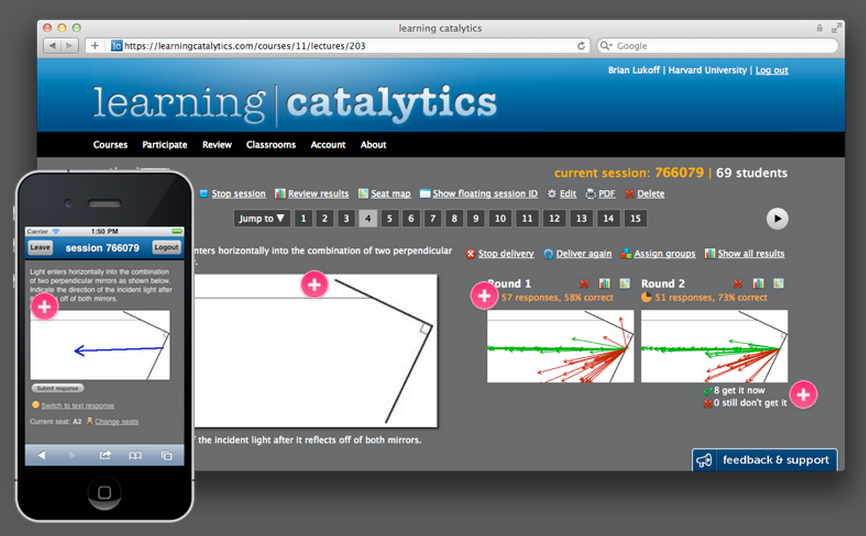Click the blue Deliver again icon
Image resolution: width=866 pixels, height=536 pixels.
548,254
